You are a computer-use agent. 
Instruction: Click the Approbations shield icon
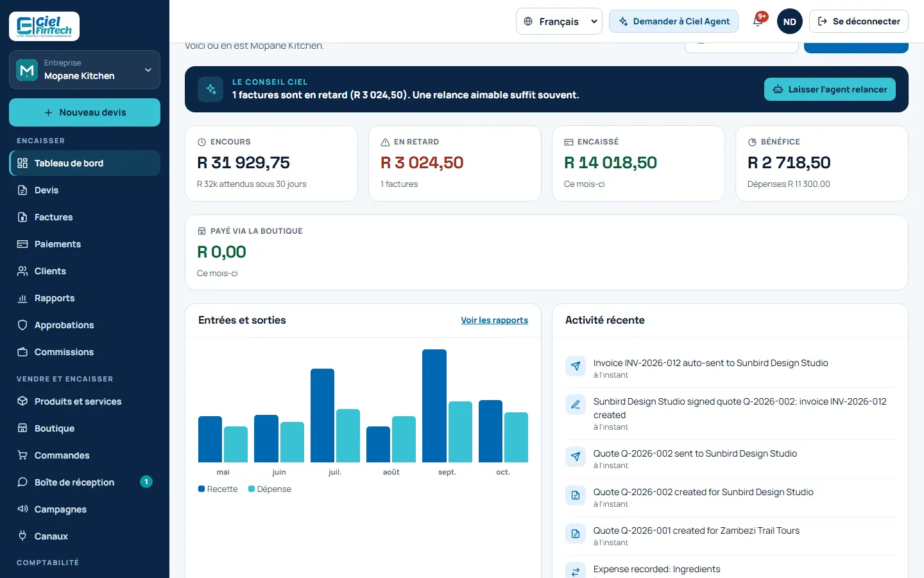coord(22,325)
